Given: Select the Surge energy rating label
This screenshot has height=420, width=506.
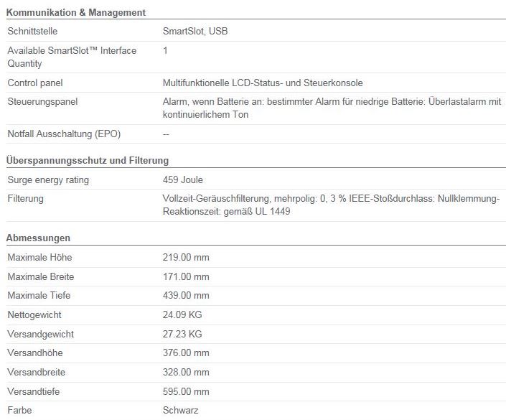Looking at the screenshot, I should pyautogui.click(x=48, y=179).
